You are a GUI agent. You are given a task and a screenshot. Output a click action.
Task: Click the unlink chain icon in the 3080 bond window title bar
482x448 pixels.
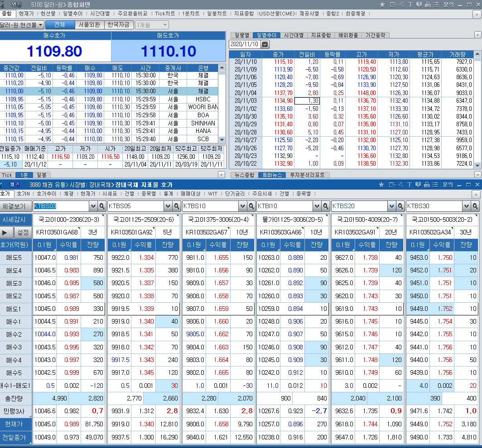point(400,185)
